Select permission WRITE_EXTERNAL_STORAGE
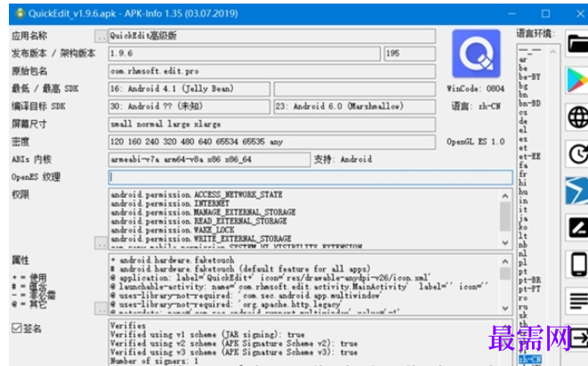 point(201,239)
